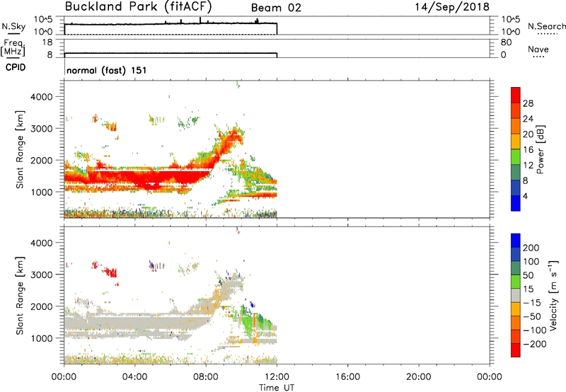The image size is (566, 392).
Task: Click the grey segment of Velocity colorbar
Action: (516, 295)
